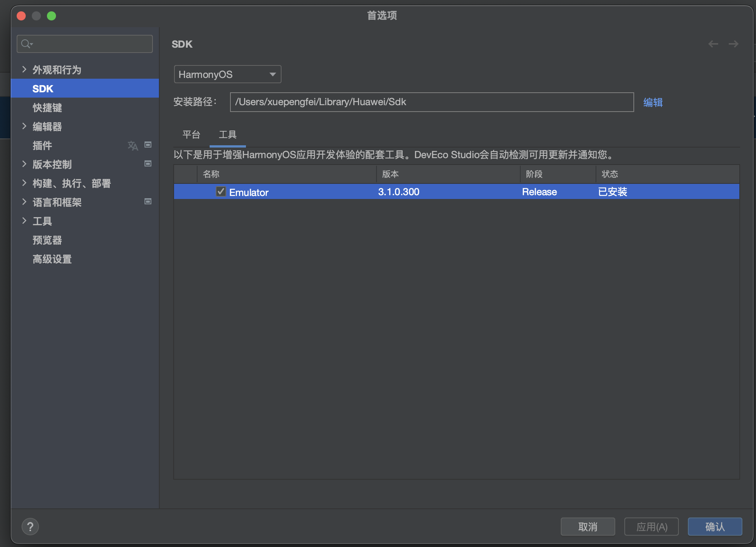The height and width of the screenshot is (547, 756).
Task: Switch to the 平台 tab
Action: (191, 135)
